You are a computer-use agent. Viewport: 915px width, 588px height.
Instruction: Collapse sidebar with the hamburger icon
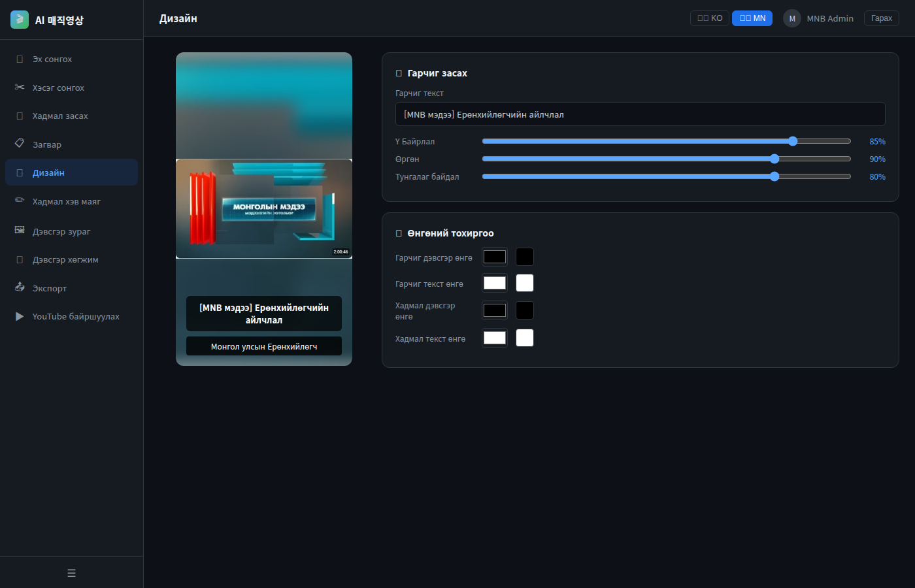click(x=71, y=573)
